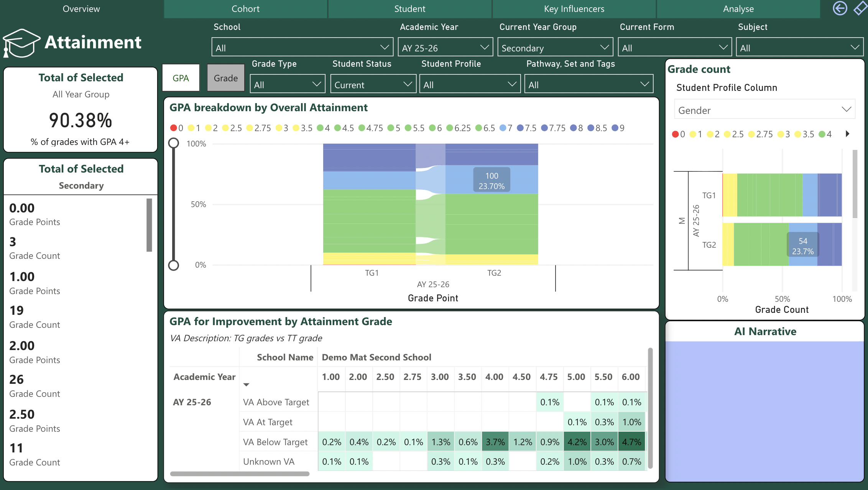Click the green 4 legend marker in Grade count

pyautogui.click(x=822, y=134)
